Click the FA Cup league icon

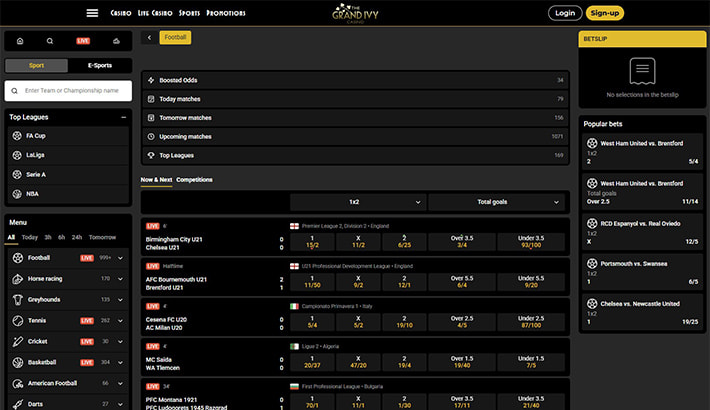click(17, 135)
